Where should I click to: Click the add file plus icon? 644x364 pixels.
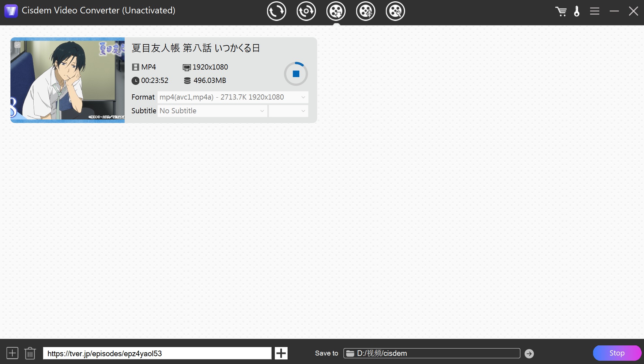click(12, 353)
